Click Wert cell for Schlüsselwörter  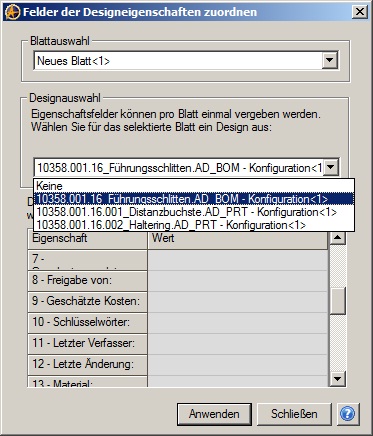pyautogui.click(x=238, y=323)
